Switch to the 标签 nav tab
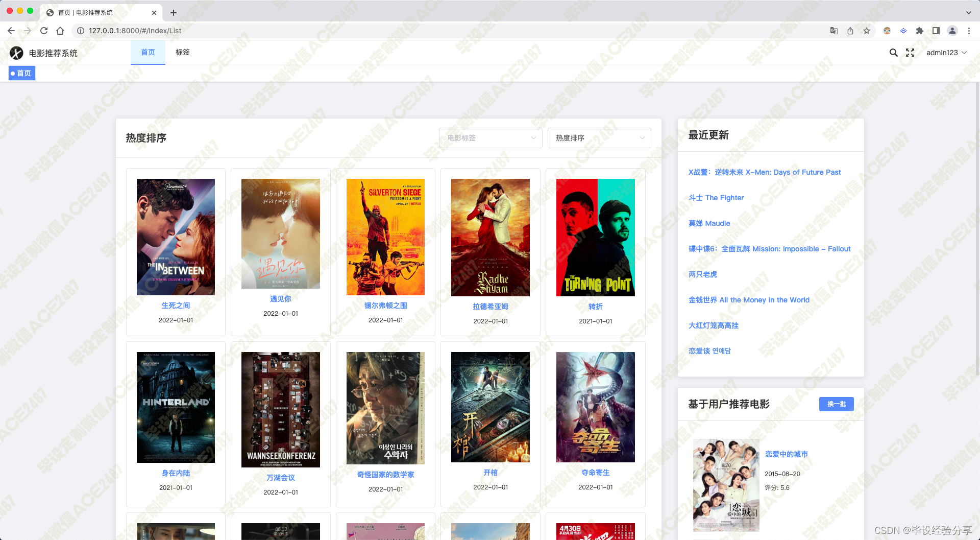Image resolution: width=980 pixels, height=540 pixels. pyautogui.click(x=183, y=52)
